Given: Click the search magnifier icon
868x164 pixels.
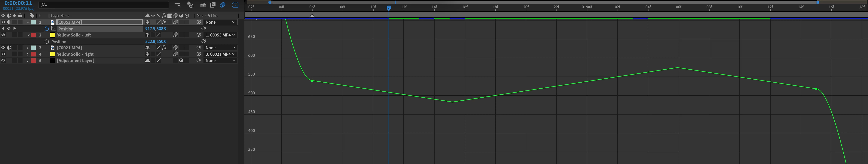Looking at the screenshot, I should 44,5.
